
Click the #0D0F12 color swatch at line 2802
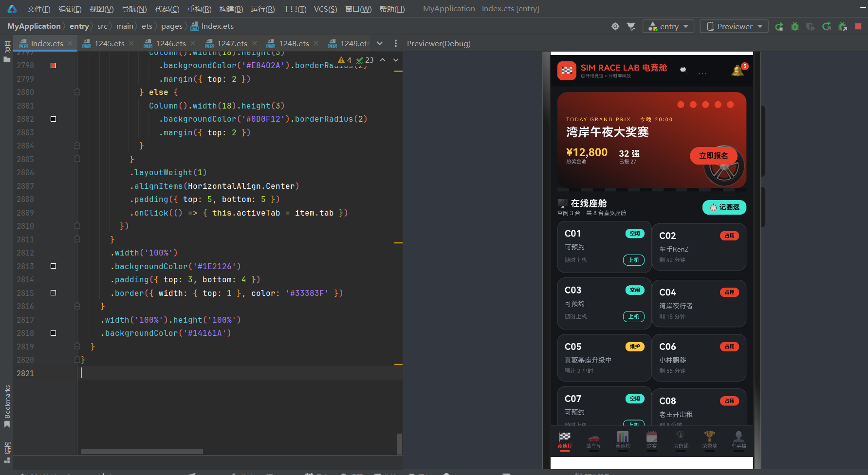[53, 119]
